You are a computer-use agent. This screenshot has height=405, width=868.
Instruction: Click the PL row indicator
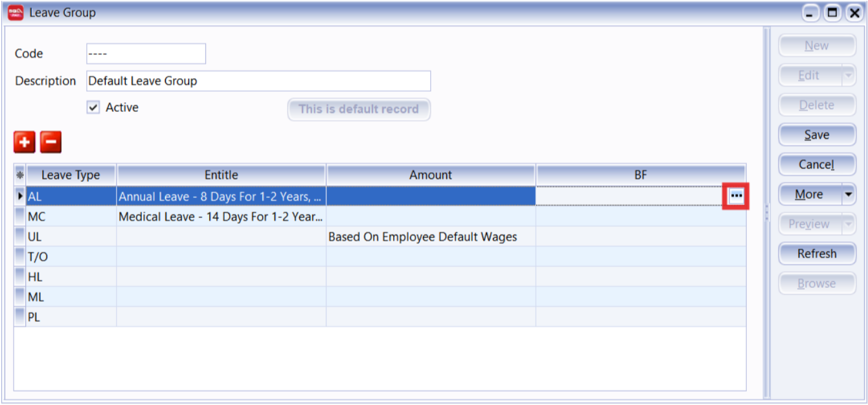click(x=20, y=317)
